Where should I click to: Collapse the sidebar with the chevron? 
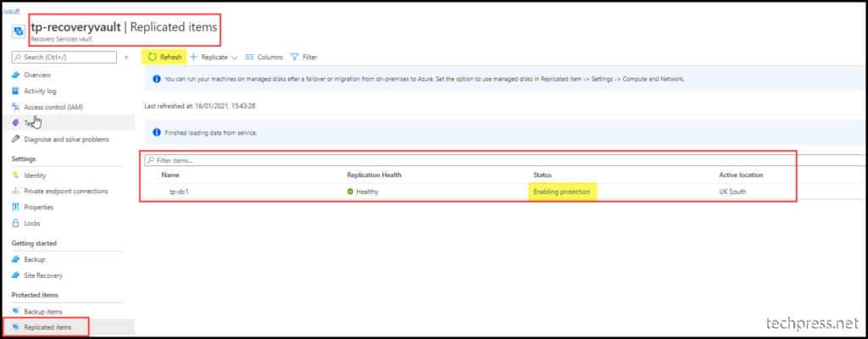click(126, 57)
